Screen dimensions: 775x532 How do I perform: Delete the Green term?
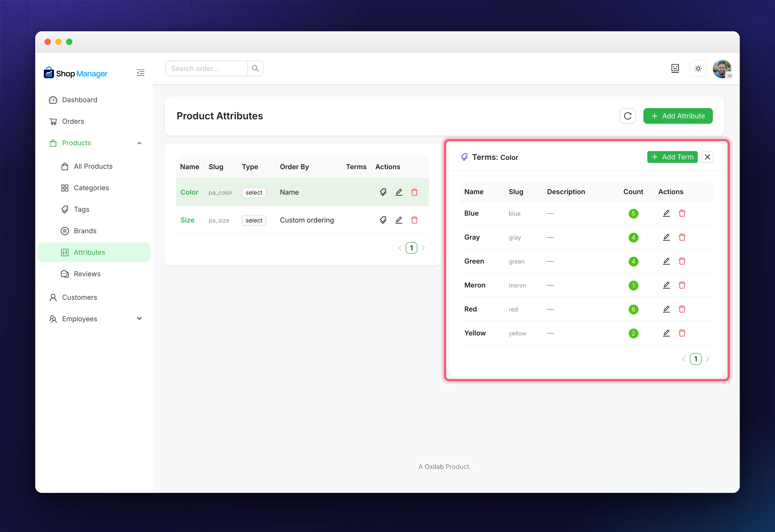pyautogui.click(x=682, y=261)
